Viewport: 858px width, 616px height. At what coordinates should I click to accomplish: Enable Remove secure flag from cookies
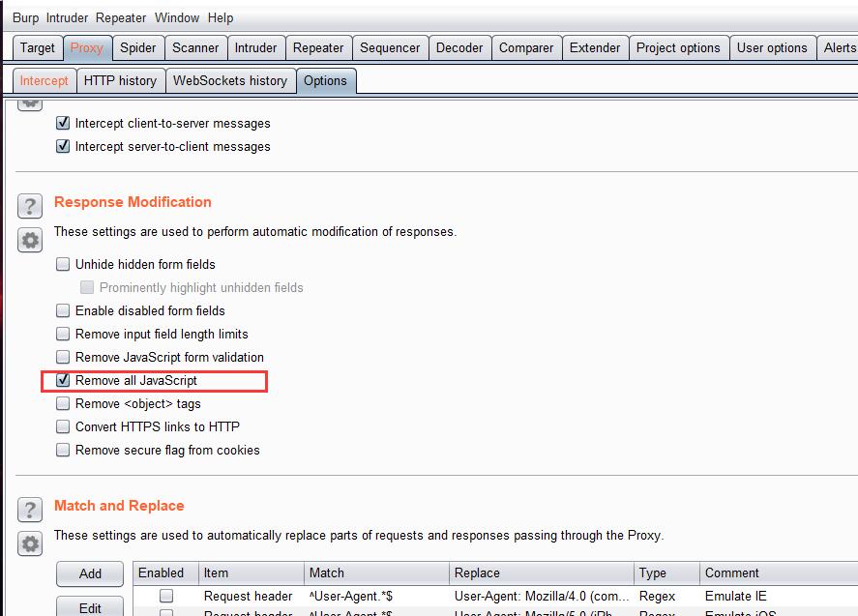pos(64,450)
